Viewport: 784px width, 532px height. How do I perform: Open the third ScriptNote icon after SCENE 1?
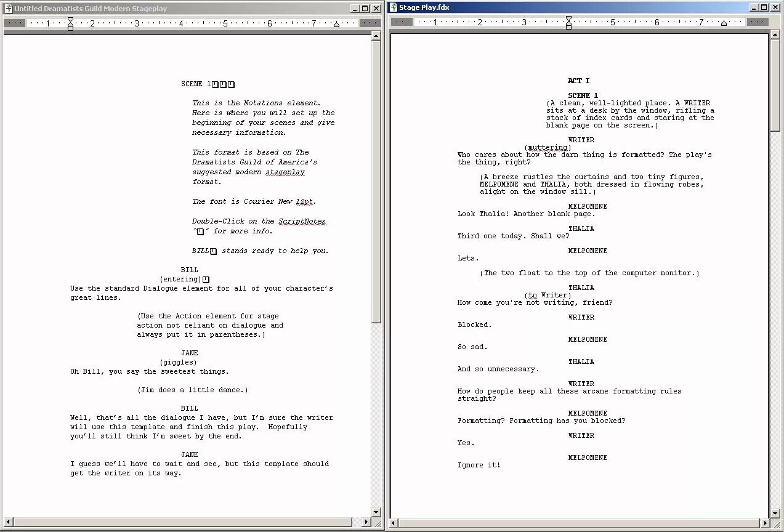[231, 84]
